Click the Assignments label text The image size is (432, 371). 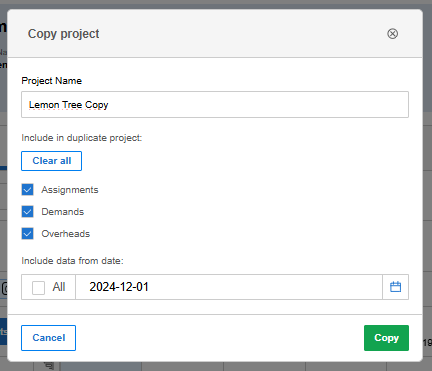point(70,190)
